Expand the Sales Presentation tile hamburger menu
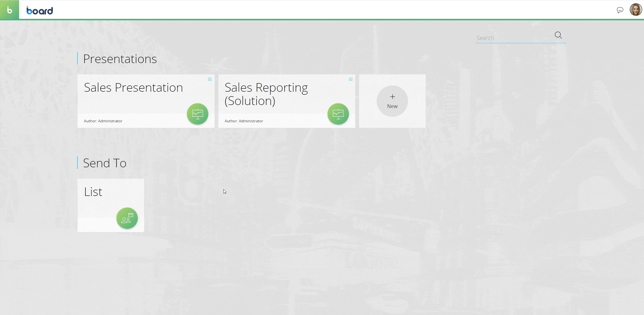This screenshot has width=644, height=315. coord(210,79)
